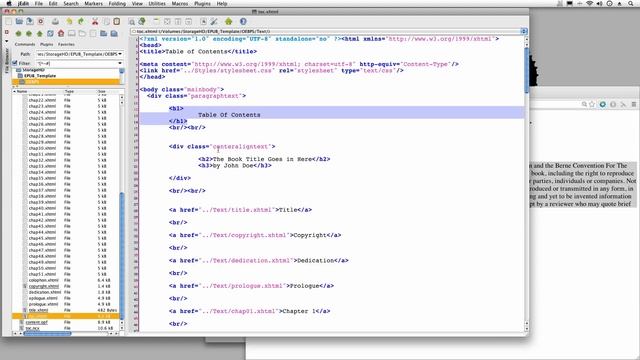Click the 'Table Of Contents' heading text in editor
The image size is (640, 360).
[x=229, y=115]
